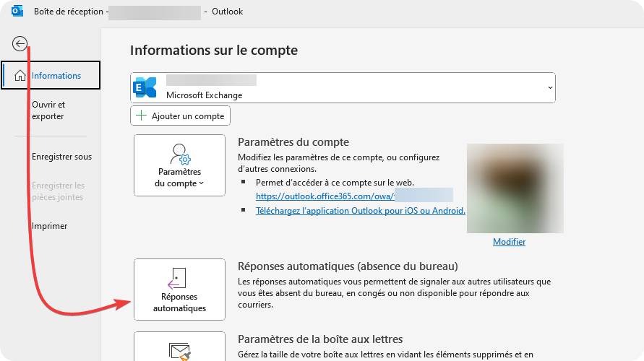Open the Paramètres du compte dropdown button

tap(179, 165)
